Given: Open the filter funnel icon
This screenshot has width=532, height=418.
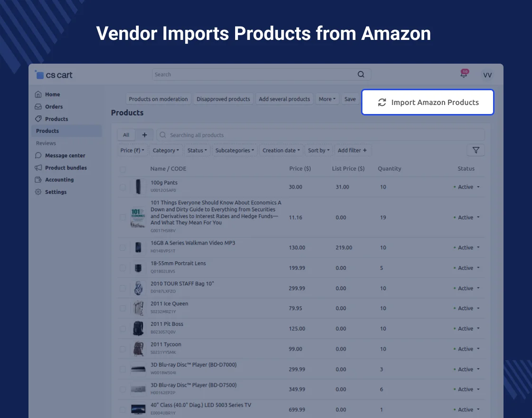Looking at the screenshot, I should point(475,151).
